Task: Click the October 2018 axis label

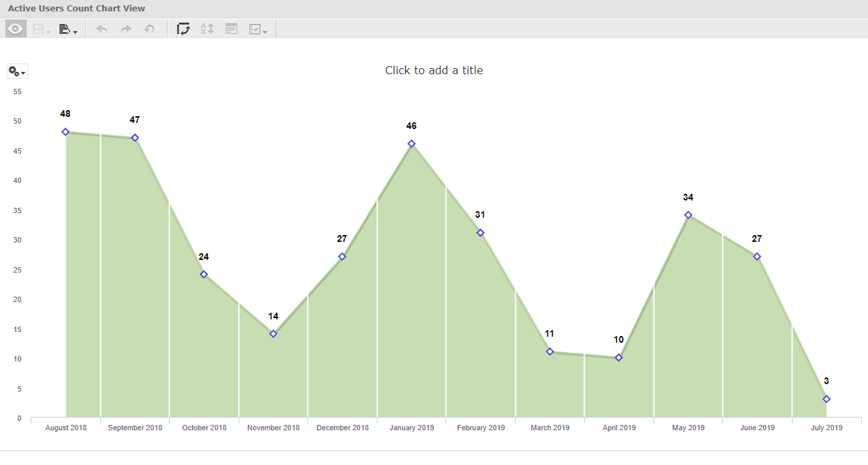Action: click(x=204, y=428)
